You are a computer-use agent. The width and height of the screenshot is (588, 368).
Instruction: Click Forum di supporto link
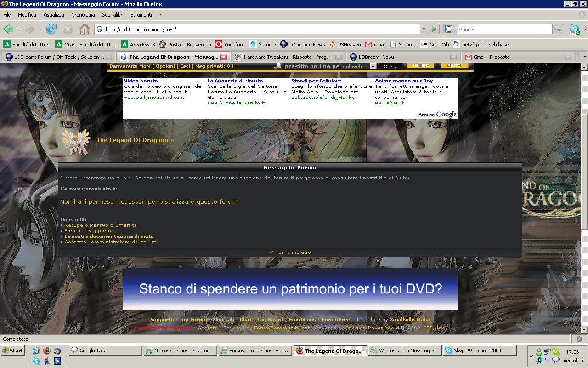(88, 231)
